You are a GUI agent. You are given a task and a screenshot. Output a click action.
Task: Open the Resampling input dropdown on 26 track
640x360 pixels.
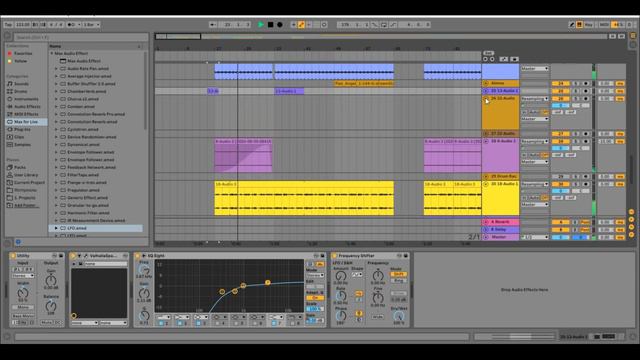(534, 99)
